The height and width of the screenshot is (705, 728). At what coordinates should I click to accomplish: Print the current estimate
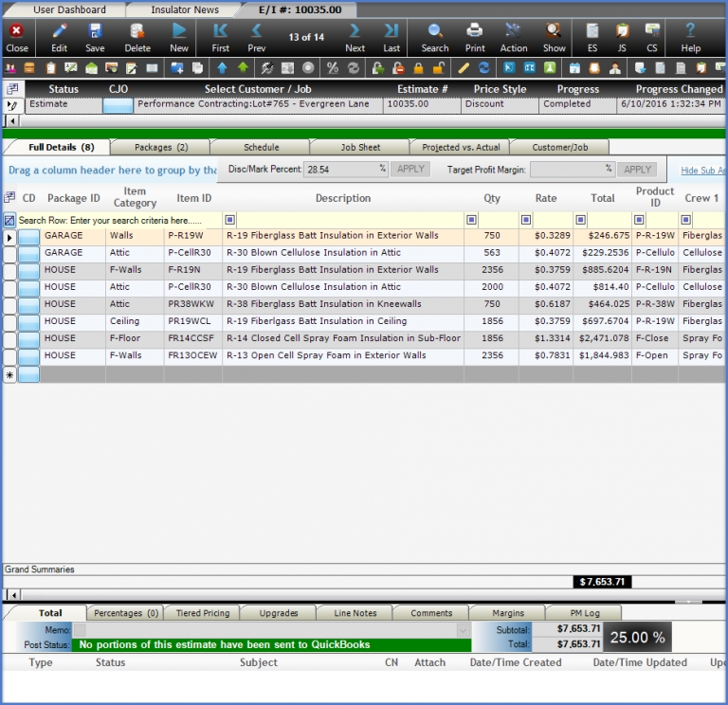(x=475, y=37)
